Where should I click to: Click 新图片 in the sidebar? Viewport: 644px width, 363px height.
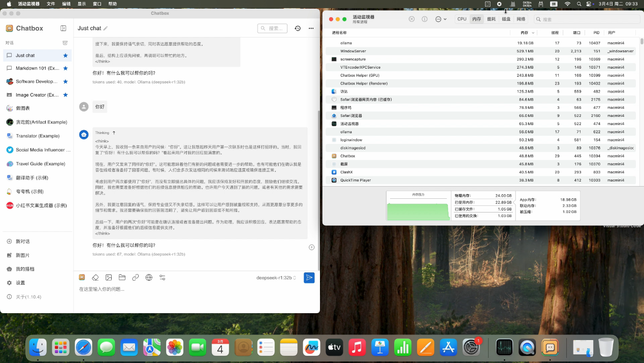37,255
